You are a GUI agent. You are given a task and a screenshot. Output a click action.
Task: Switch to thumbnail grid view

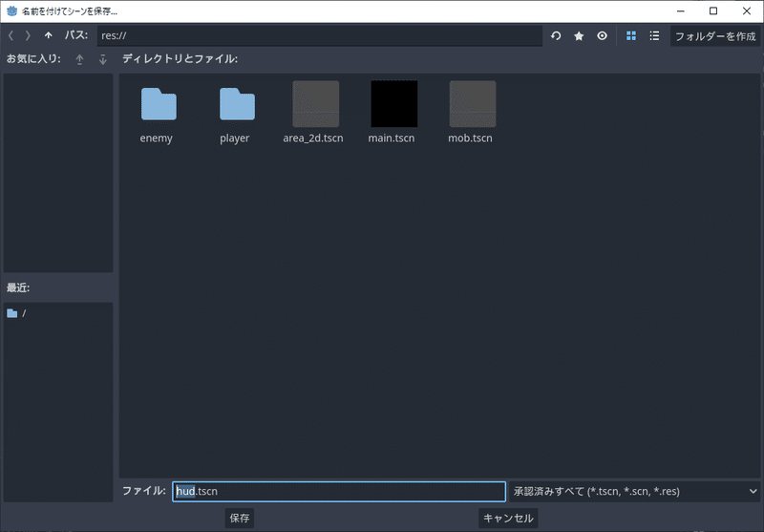click(x=631, y=35)
